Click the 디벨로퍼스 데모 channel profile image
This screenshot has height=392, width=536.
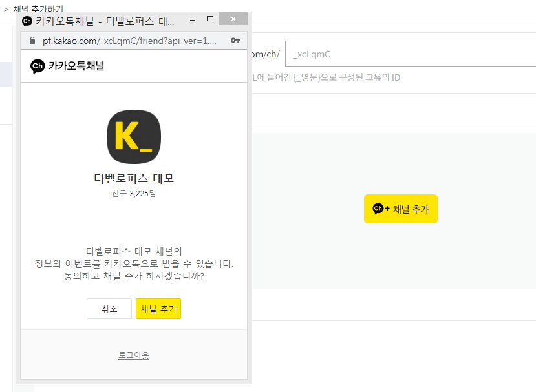(134, 136)
